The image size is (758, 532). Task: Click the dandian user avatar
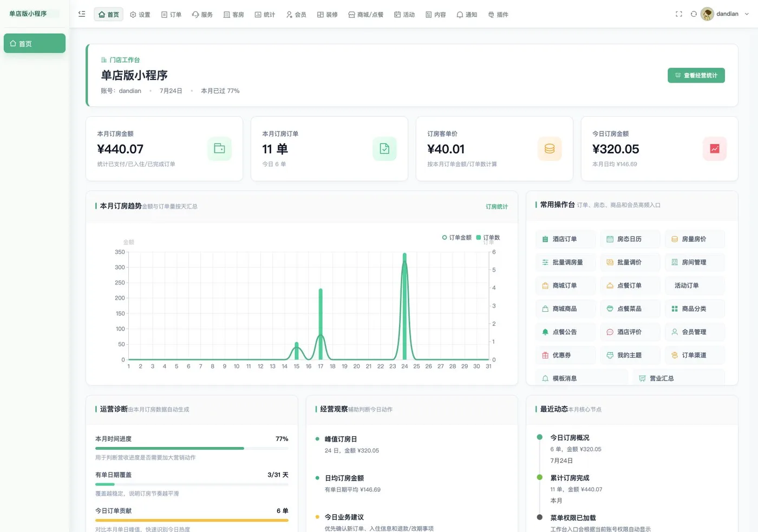point(707,14)
